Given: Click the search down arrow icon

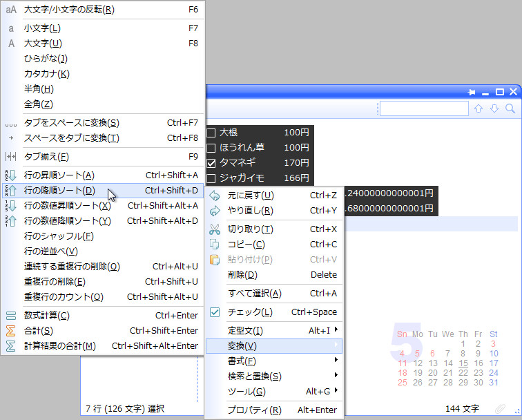Looking at the screenshot, I should 494,108.
